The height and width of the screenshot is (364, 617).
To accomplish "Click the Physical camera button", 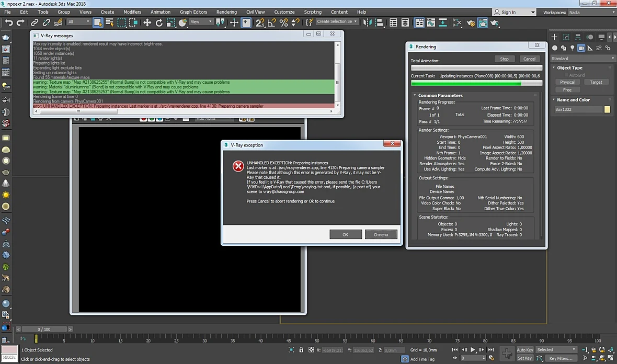I will pyautogui.click(x=567, y=82).
